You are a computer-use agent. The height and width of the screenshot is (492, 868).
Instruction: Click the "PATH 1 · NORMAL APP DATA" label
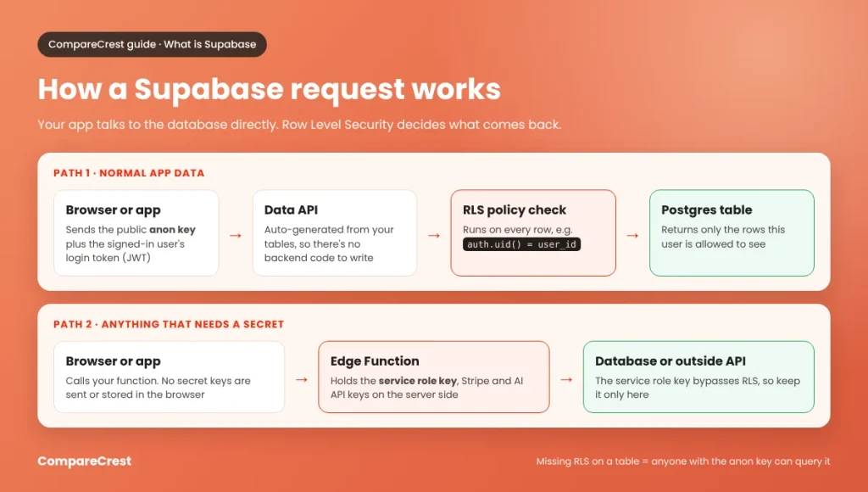coord(129,173)
